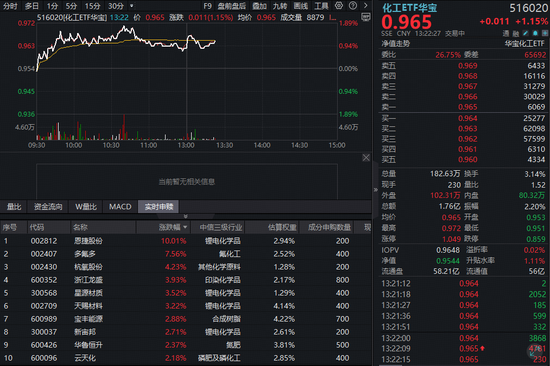Open the 量比 indicator tab

(x=14, y=207)
